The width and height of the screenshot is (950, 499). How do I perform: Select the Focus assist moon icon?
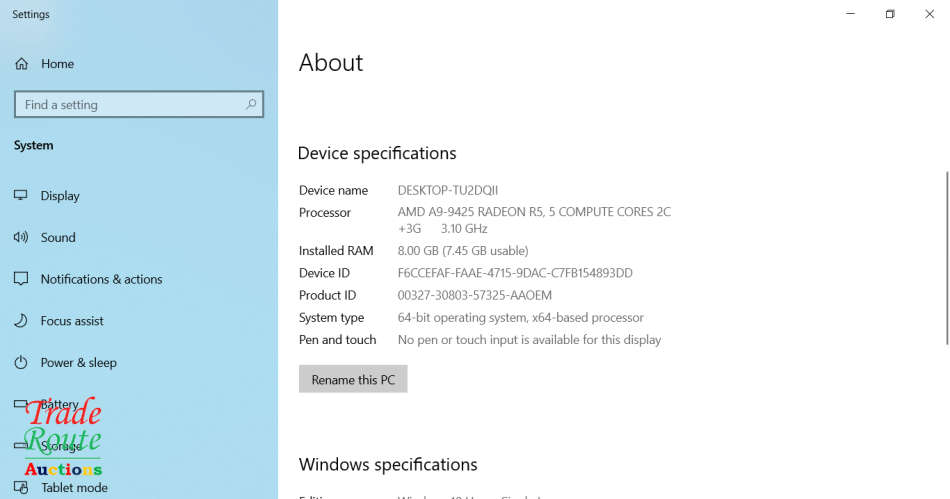click(x=21, y=321)
